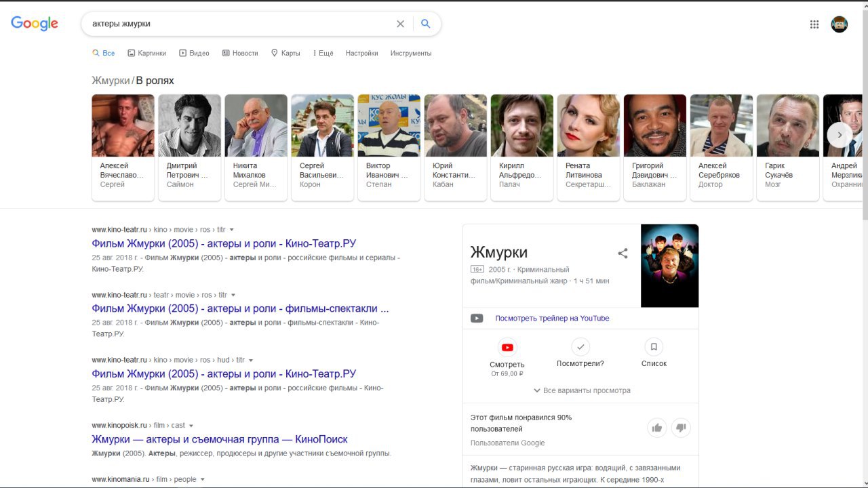Switch to the Видео tab

(194, 53)
